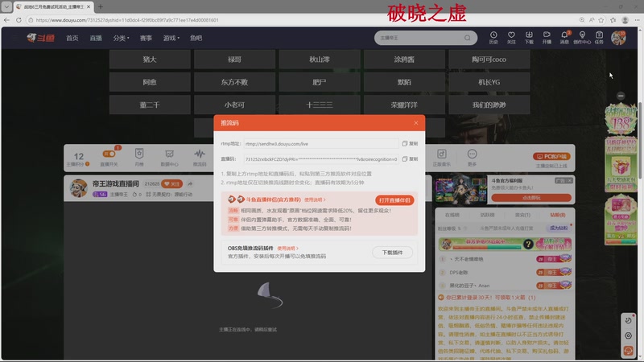Switch to 在线榜 tab

(x=452, y=215)
